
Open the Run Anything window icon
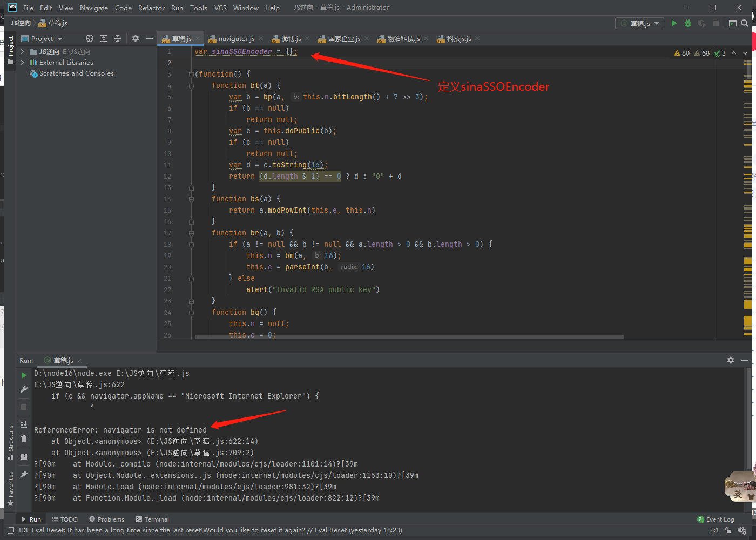point(733,23)
